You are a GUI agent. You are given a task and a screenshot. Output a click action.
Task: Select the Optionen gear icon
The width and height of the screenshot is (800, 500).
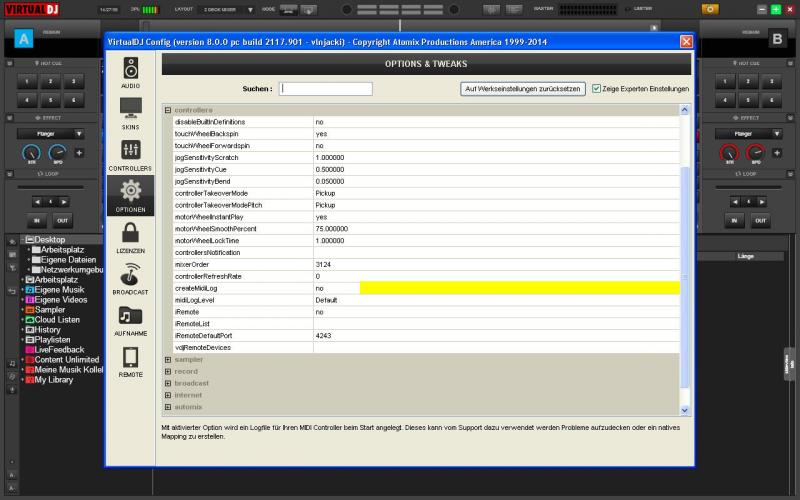[x=131, y=196]
